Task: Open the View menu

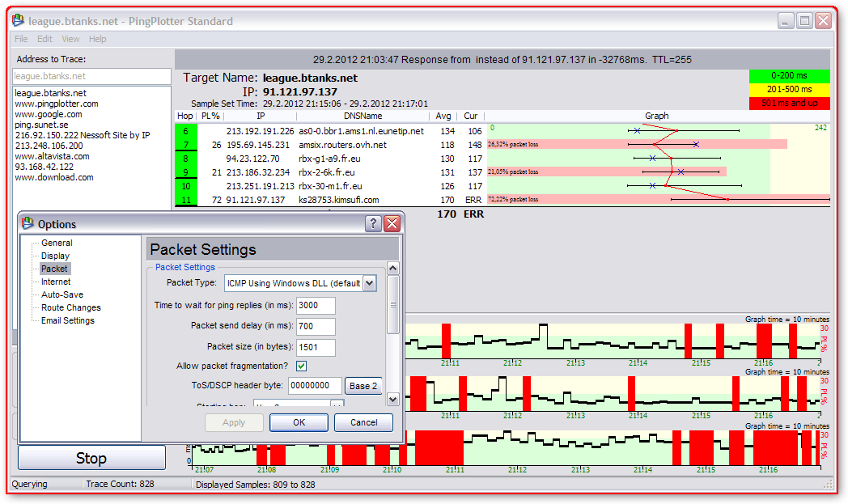Action: [70, 39]
